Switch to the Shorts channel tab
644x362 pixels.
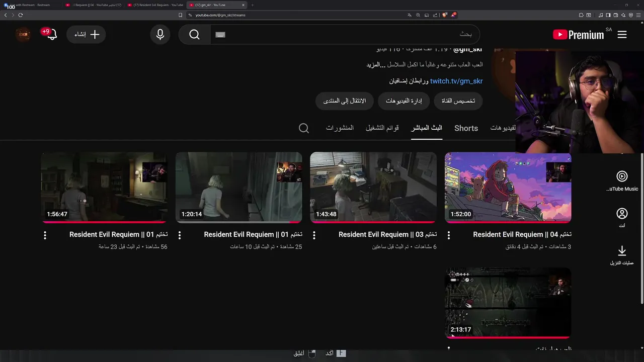466,128
